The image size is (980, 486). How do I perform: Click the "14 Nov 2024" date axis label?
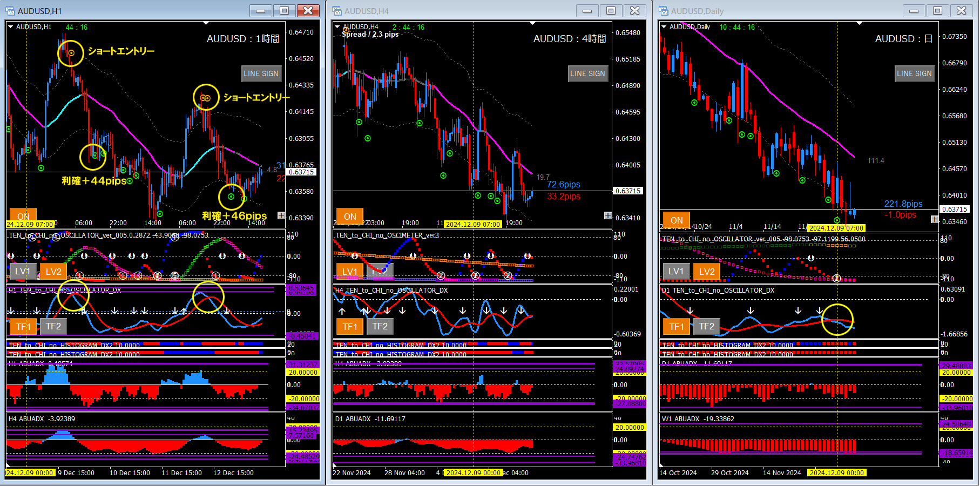[782, 473]
